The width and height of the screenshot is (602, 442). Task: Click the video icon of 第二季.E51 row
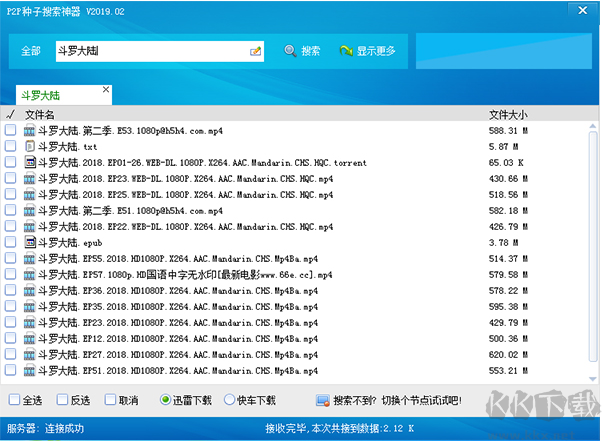(30, 210)
